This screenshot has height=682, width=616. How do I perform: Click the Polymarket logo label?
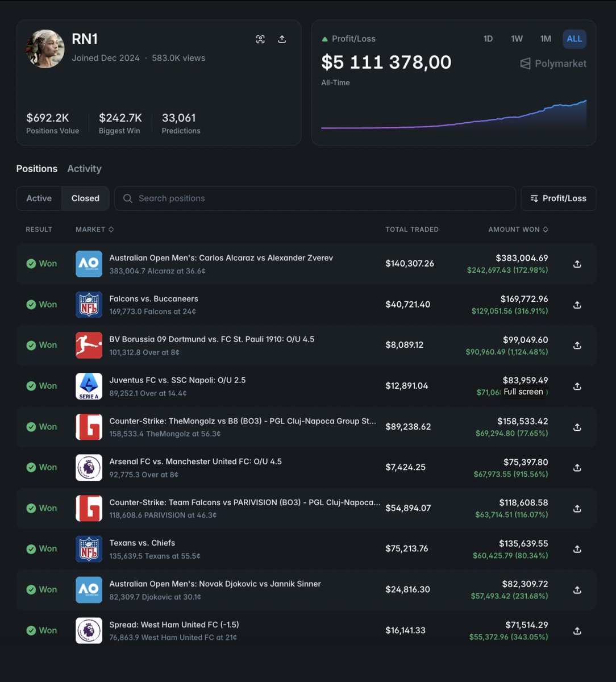(553, 64)
